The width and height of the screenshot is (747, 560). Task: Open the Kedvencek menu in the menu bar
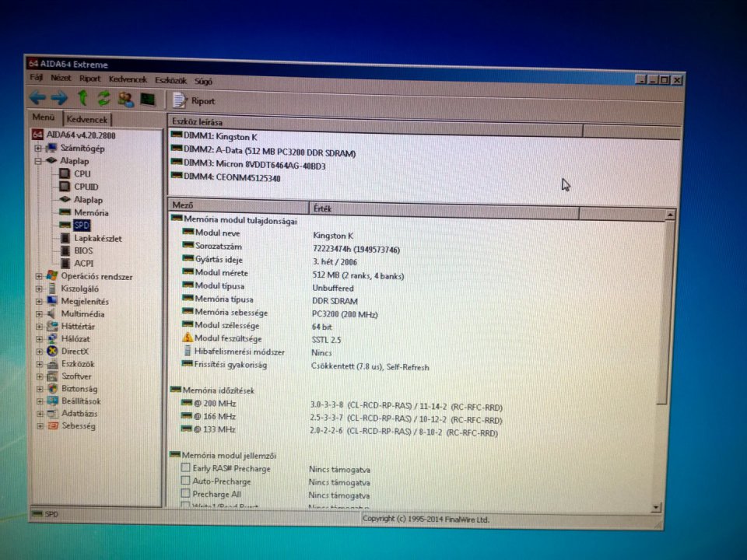coord(128,79)
